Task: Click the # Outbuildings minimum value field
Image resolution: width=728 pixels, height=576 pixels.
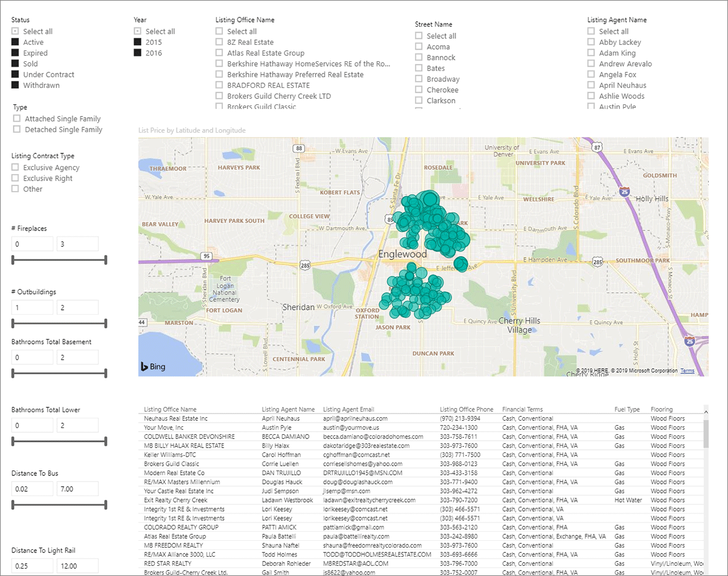Action: [x=32, y=307]
